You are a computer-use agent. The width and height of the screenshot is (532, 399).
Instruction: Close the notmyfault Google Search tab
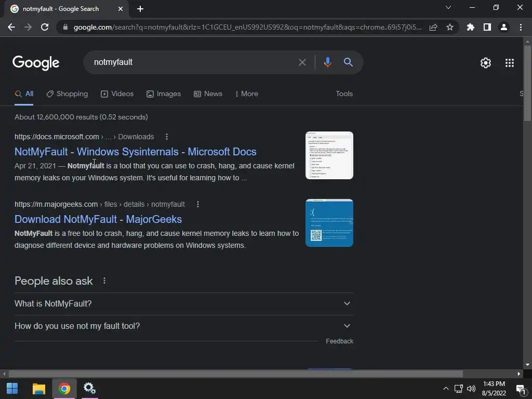[121, 9]
